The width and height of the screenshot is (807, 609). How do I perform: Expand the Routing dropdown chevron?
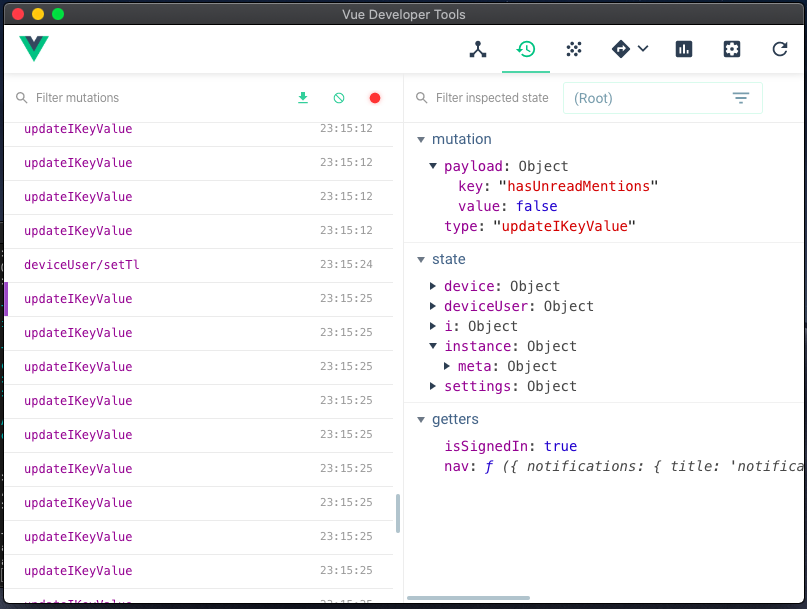(643, 49)
